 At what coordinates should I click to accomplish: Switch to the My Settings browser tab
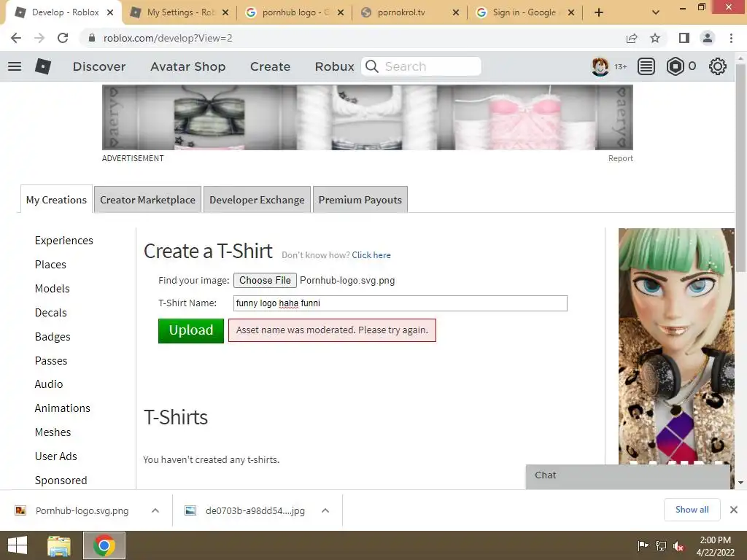point(181,12)
